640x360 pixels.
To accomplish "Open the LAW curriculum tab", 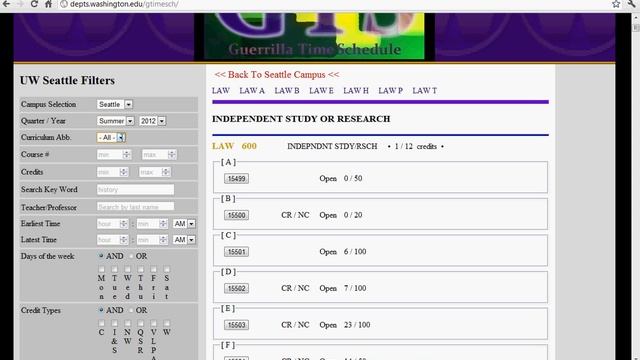I will 221,91.
